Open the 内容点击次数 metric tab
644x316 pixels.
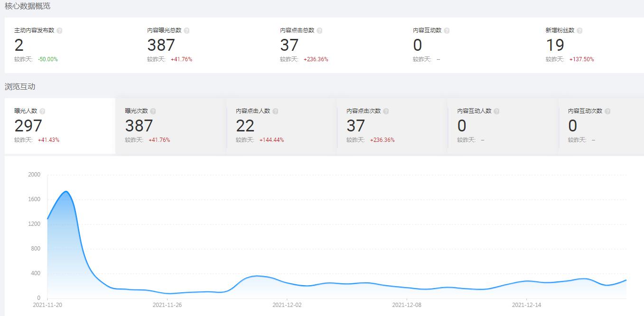pos(392,126)
